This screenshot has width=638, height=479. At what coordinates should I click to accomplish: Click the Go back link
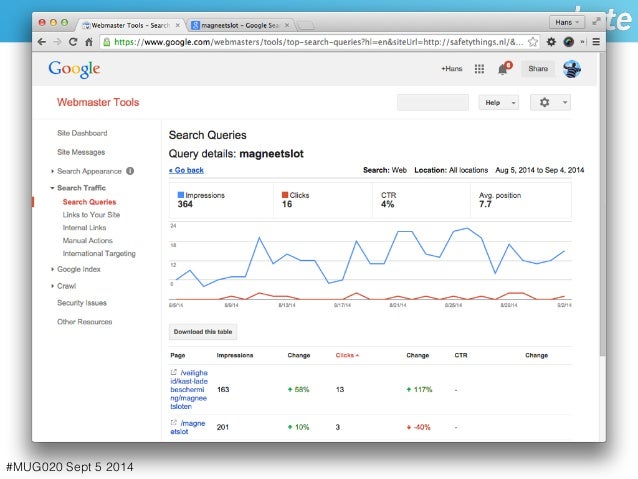186,170
